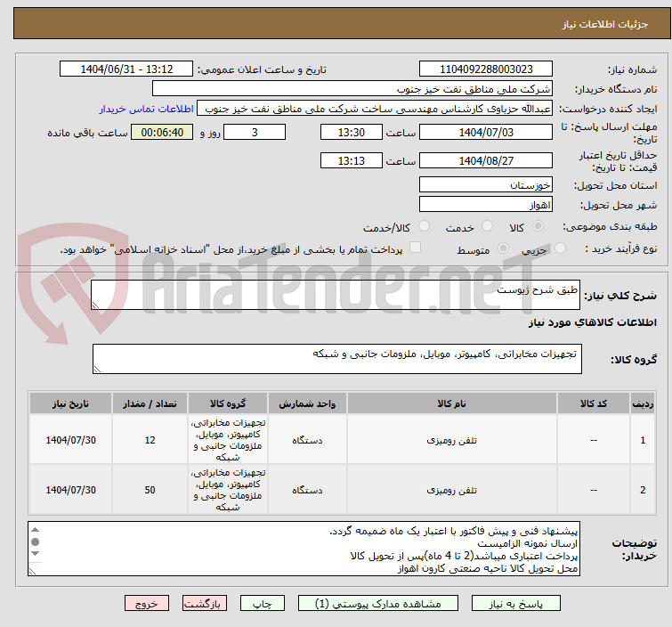Click need date 1404/07/30 in row 1

(70, 440)
